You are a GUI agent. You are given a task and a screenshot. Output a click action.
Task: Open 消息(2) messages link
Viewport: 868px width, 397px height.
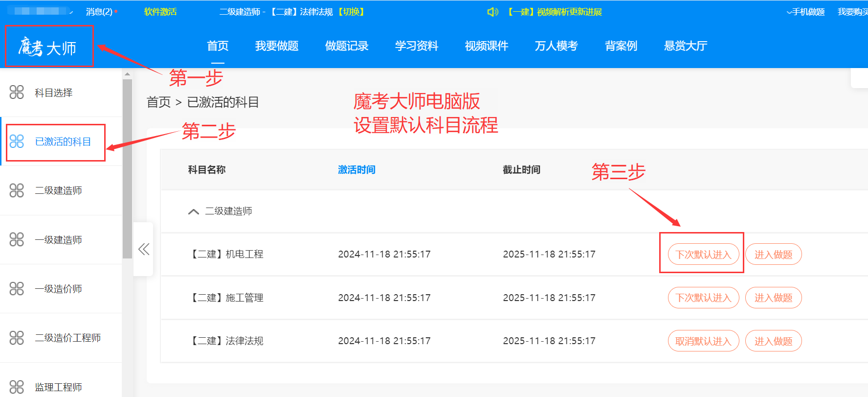(x=99, y=12)
